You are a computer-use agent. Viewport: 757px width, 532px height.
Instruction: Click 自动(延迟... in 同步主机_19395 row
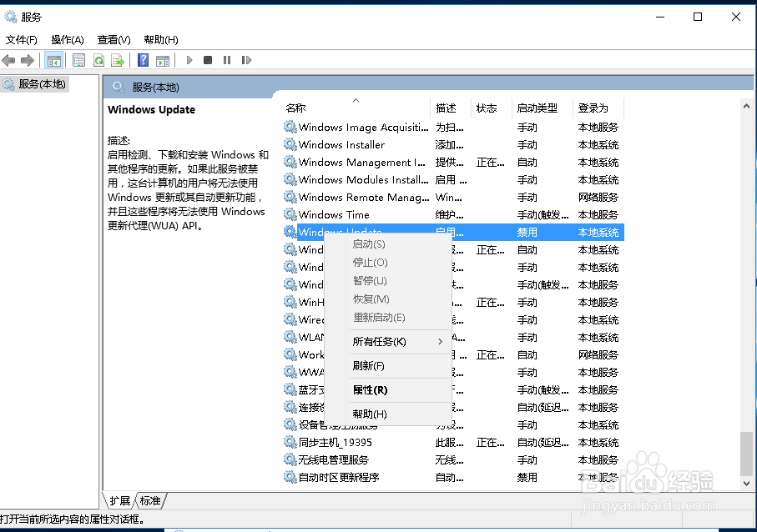[x=543, y=442]
